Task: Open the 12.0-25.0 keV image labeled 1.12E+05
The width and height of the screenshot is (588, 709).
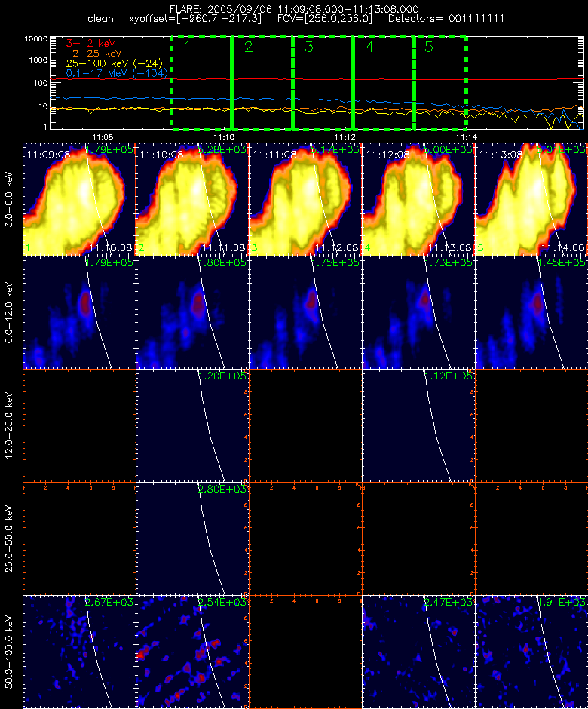Action: pos(418,425)
